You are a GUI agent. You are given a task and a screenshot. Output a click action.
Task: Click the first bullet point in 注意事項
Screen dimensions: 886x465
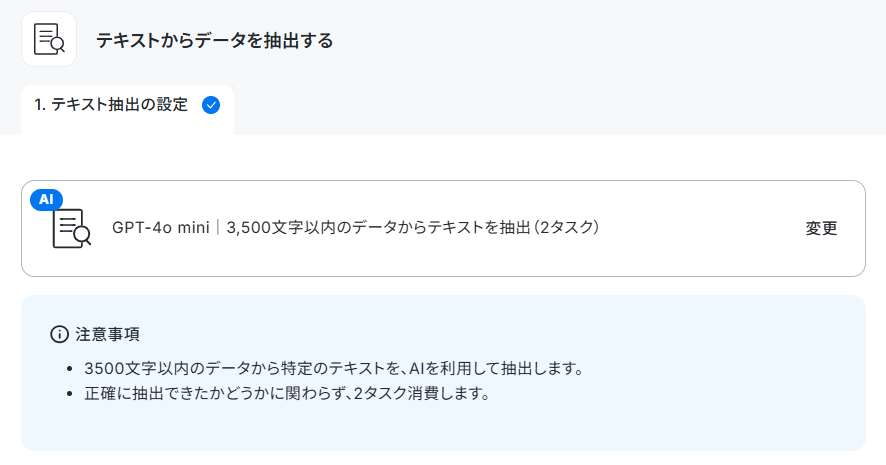point(70,369)
